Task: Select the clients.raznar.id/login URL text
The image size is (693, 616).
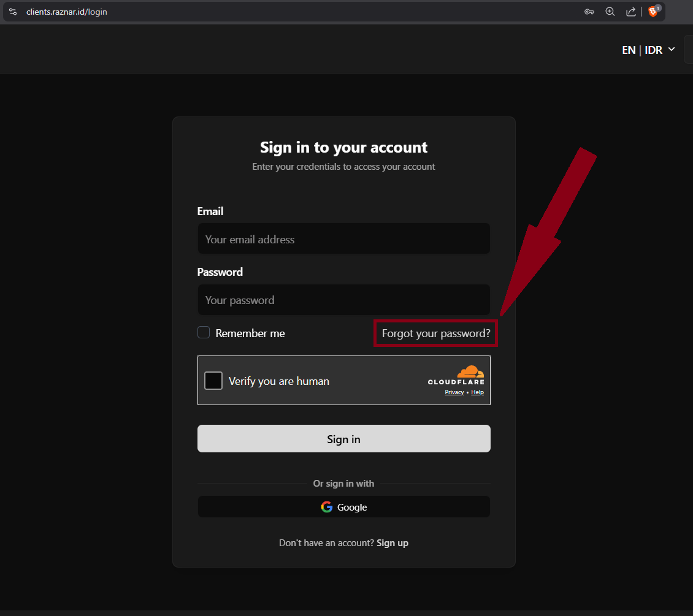Action: (67, 12)
